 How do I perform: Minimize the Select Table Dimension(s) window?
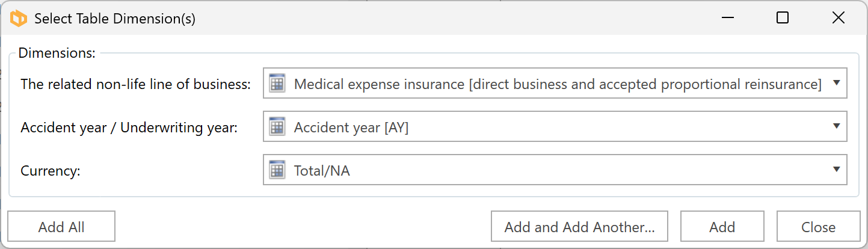(x=727, y=18)
